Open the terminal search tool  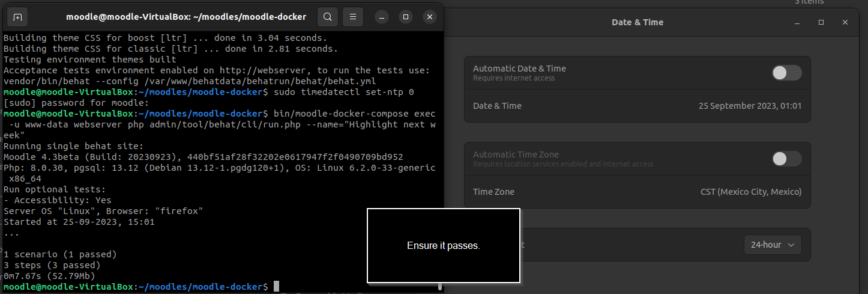click(327, 17)
